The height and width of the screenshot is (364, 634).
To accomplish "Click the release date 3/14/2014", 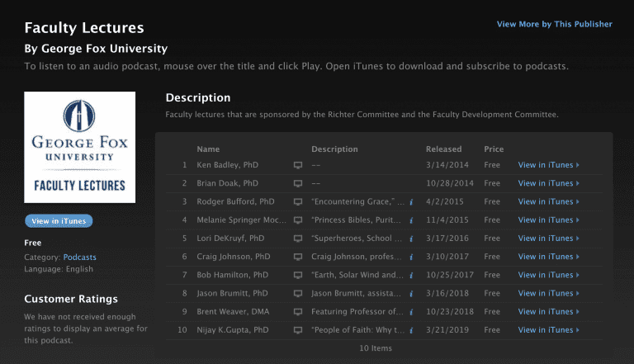I will pyautogui.click(x=447, y=165).
